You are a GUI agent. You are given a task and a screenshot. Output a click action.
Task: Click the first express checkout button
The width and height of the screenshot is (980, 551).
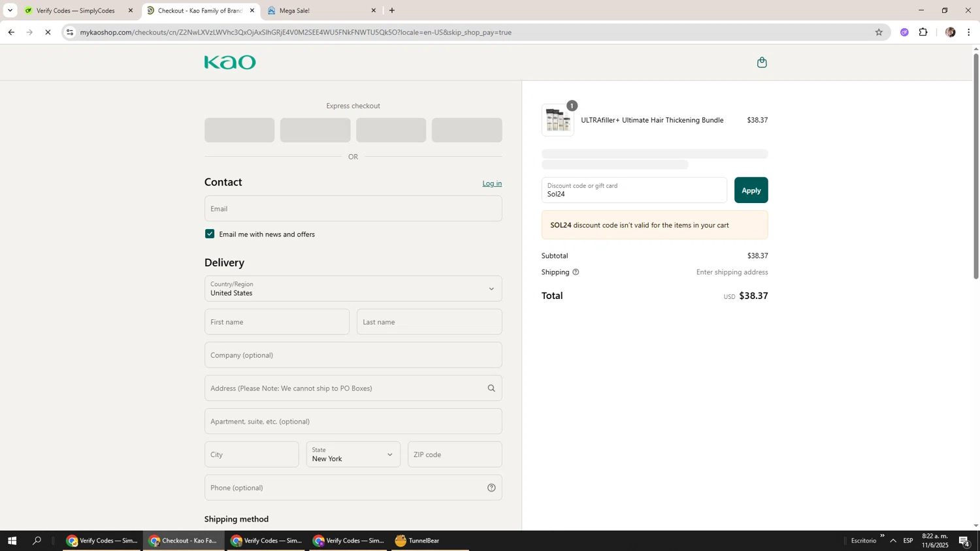coord(240,130)
